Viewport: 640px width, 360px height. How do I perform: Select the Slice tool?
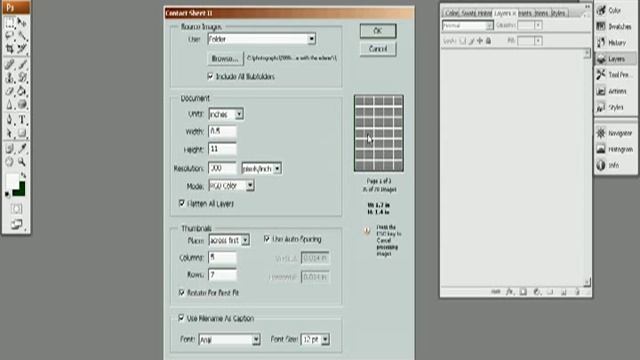22,49
